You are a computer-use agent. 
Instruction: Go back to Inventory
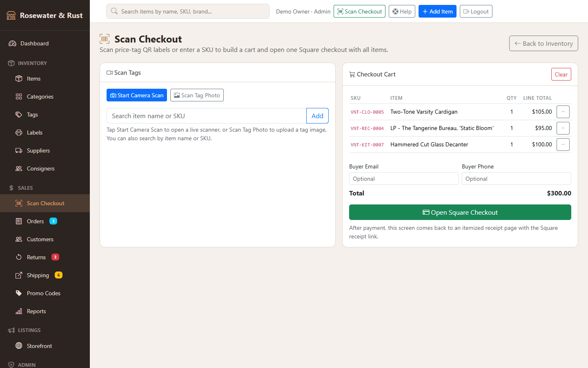pos(543,43)
